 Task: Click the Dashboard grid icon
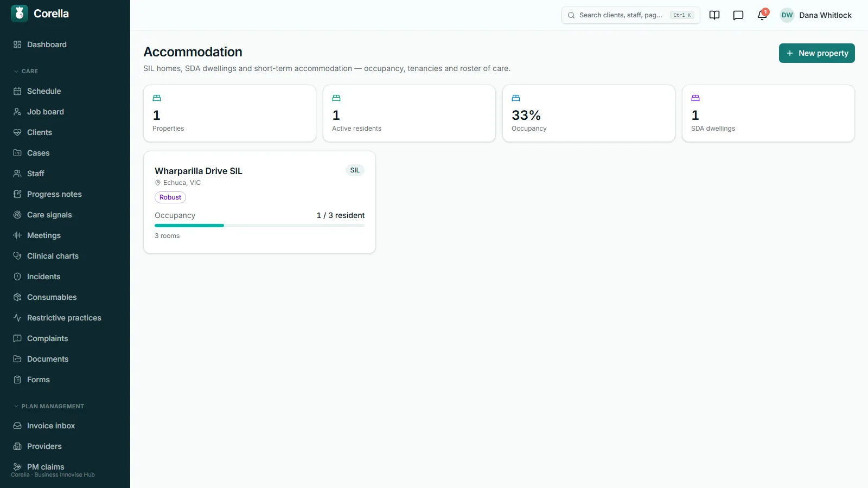[17, 44]
